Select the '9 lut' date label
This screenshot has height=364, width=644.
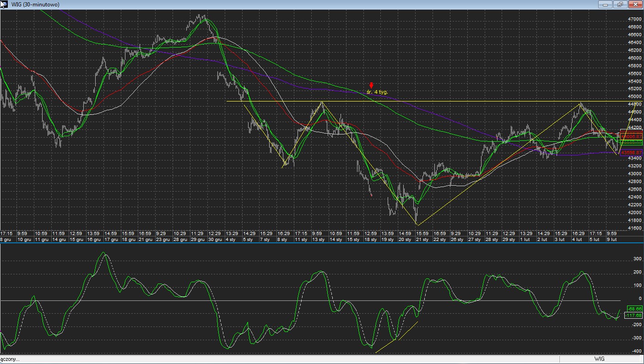coord(612,240)
